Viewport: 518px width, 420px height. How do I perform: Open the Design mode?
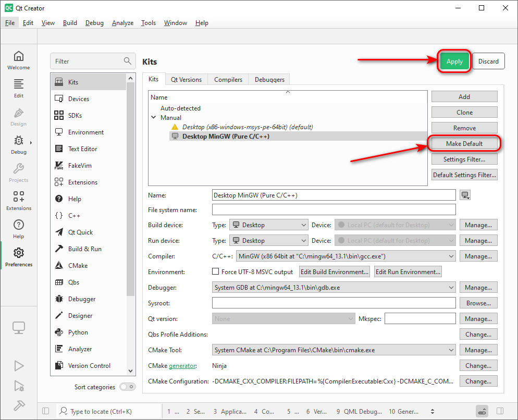[19, 116]
